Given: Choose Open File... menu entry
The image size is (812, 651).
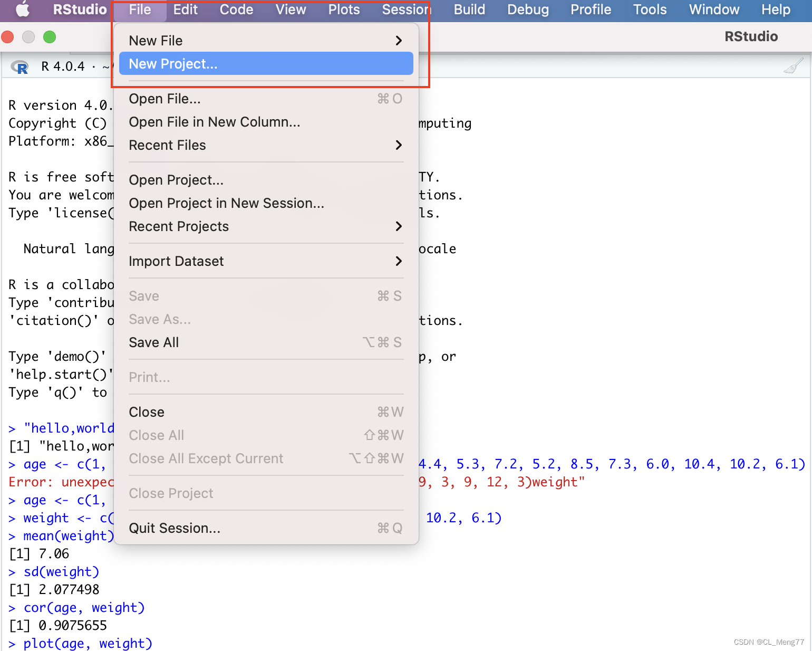Looking at the screenshot, I should [266, 99].
